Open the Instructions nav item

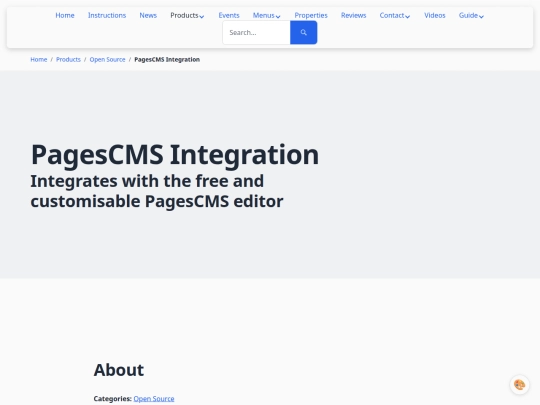107,15
